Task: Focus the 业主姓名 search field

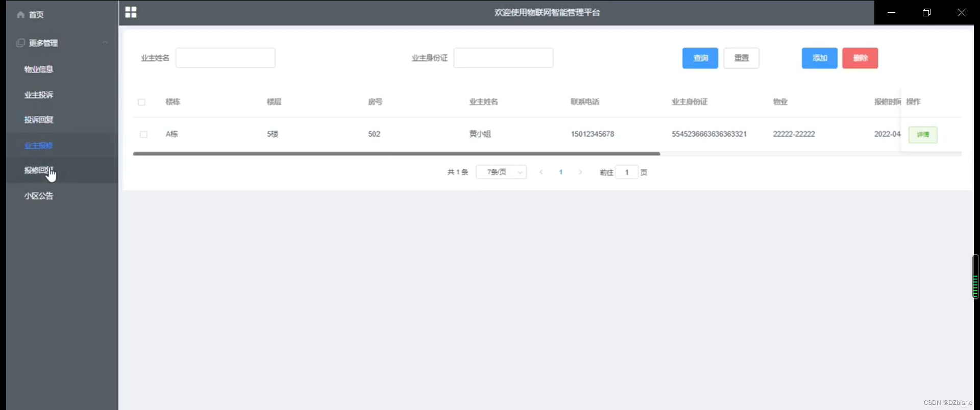Action: [226, 58]
